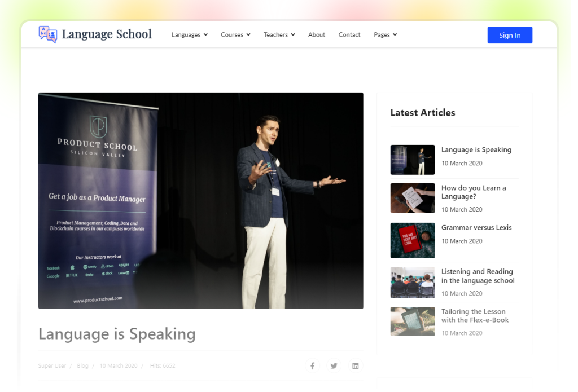This screenshot has height=392, width=578.
Task: Share the article on Twitter
Action: pos(334,365)
